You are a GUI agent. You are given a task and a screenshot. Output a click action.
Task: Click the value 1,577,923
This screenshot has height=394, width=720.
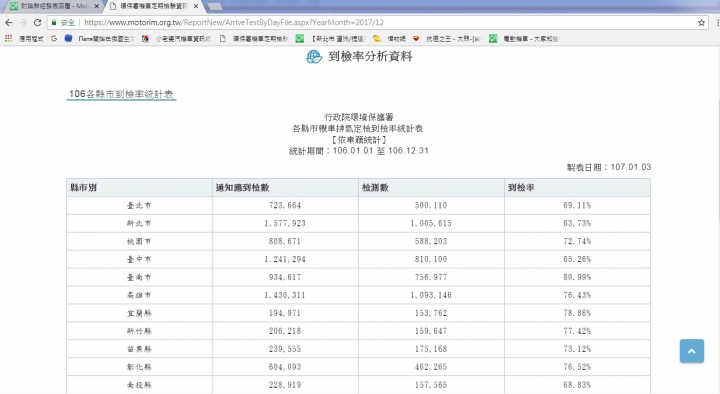point(285,223)
